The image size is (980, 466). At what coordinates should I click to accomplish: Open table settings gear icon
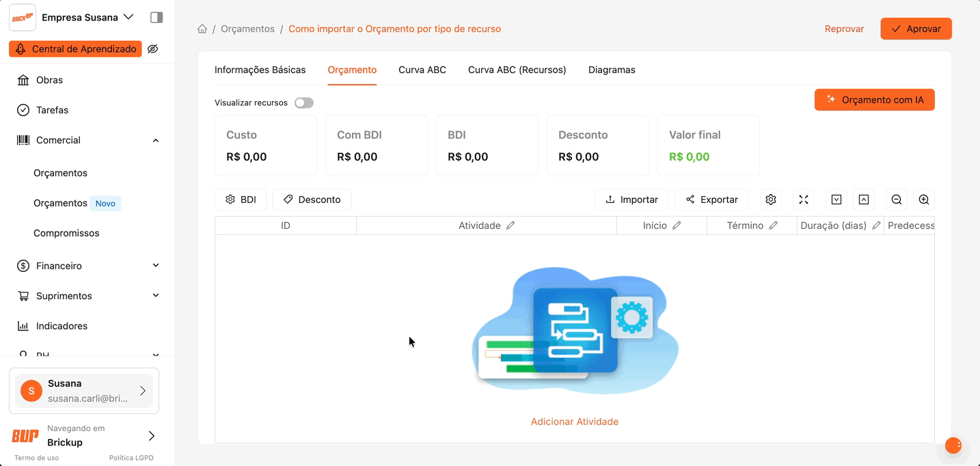pos(771,200)
